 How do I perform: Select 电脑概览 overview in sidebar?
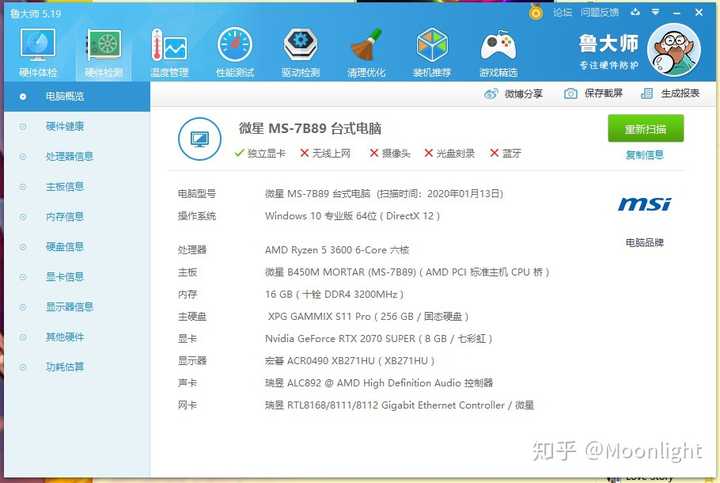[x=77, y=96]
